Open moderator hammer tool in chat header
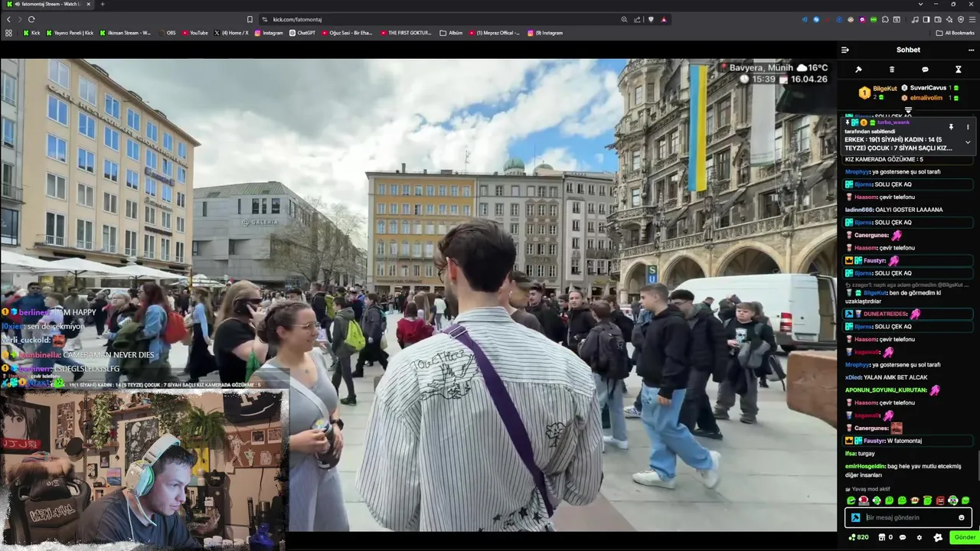Screen dimensions: 980x551 click(x=858, y=70)
